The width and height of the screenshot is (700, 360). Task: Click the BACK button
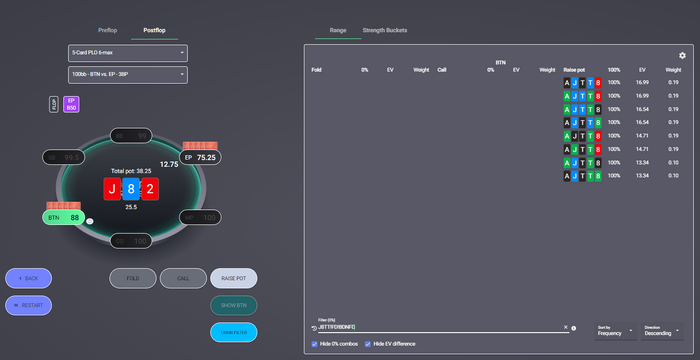pos(29,278)
